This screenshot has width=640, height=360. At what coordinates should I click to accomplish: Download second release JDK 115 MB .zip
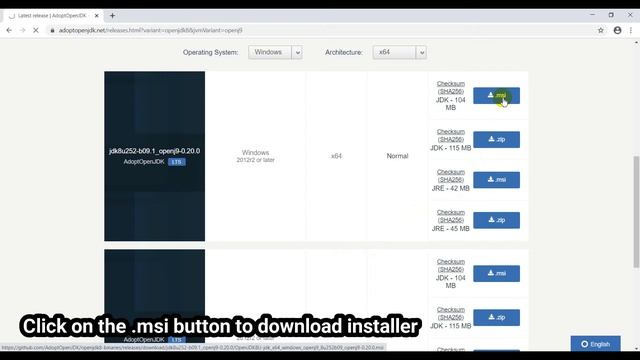[496, 318]
